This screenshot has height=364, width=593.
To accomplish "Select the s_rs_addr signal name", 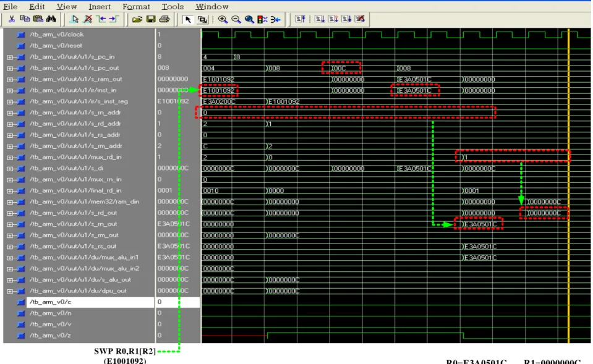I will [x=75, y=135].
